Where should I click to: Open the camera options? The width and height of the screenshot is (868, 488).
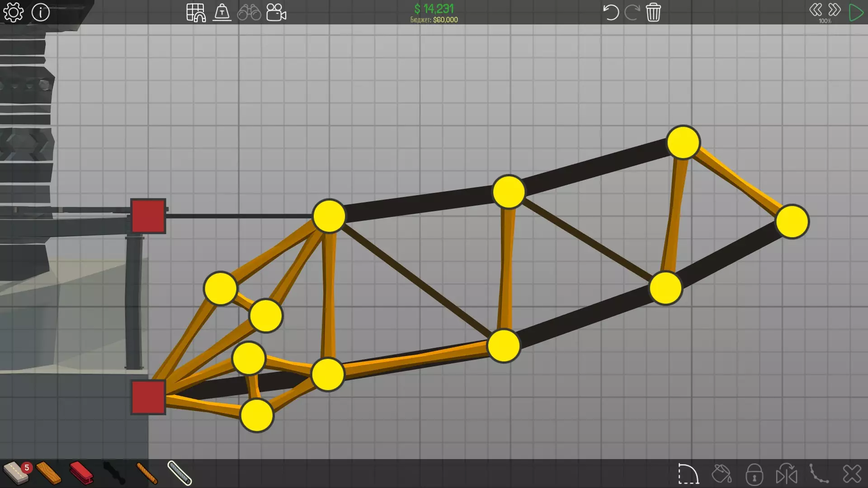[x=276, y=13]
